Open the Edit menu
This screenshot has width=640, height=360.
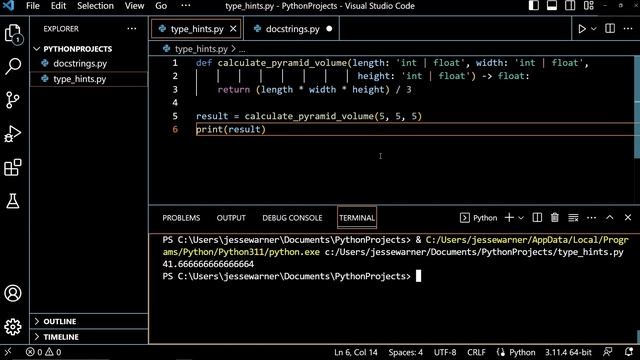pyautogui.click(x=58, y=6)
